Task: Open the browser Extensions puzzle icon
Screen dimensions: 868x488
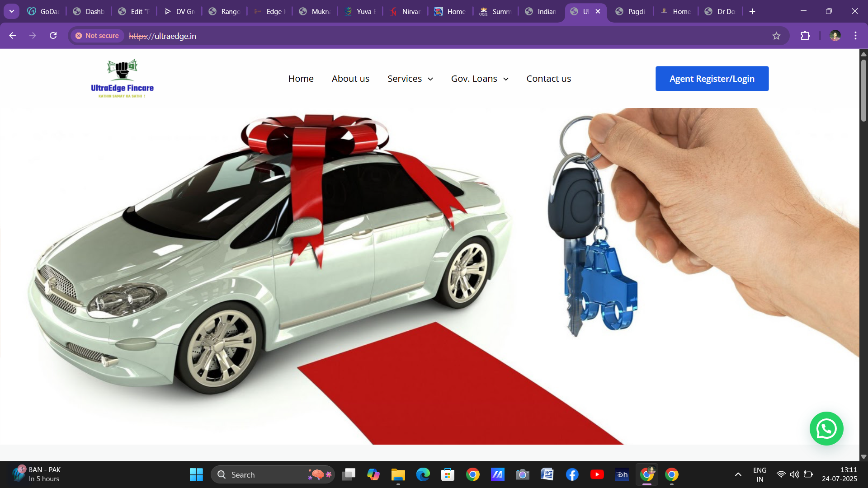Action: [805, 36]
